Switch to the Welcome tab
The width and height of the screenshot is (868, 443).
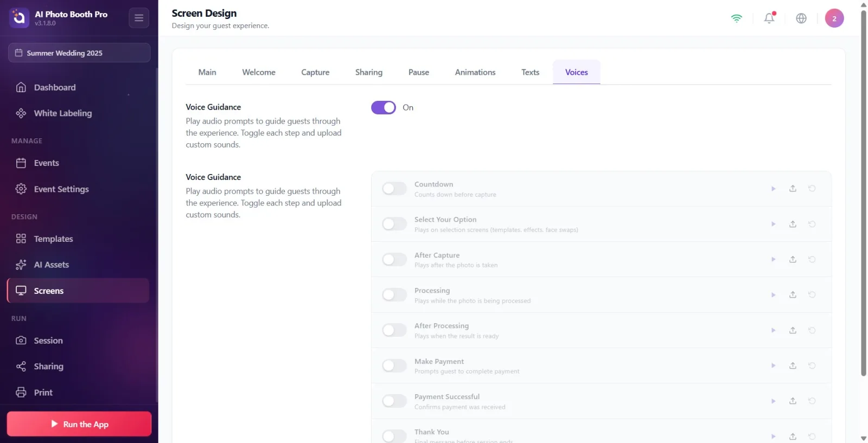pyautogui.click(x=259, y=72)
